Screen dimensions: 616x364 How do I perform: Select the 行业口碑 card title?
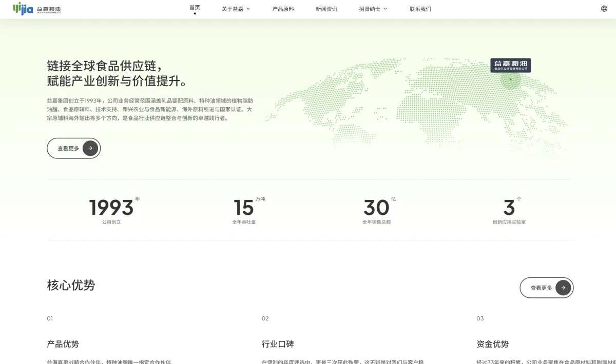pos(278,344)
